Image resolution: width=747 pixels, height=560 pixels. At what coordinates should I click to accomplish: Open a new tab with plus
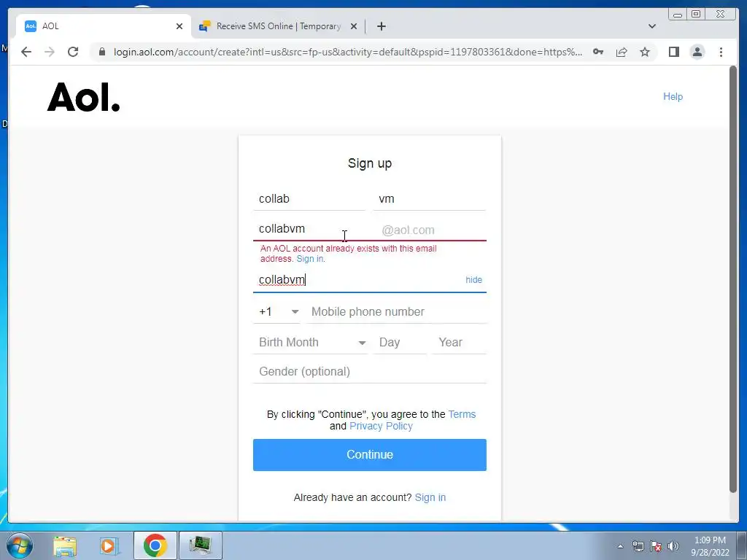point(381,26)
